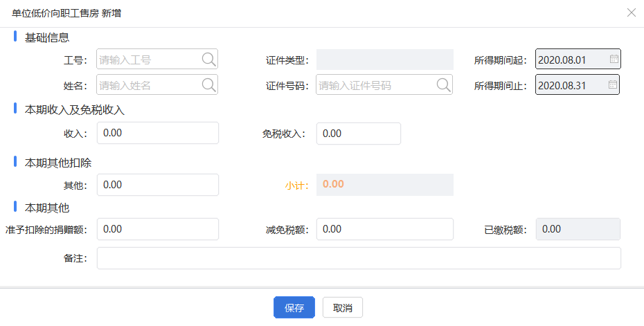Click the search magnifier in 证件号码 field
The image size is (644, 326).
(x=444, y=85)
